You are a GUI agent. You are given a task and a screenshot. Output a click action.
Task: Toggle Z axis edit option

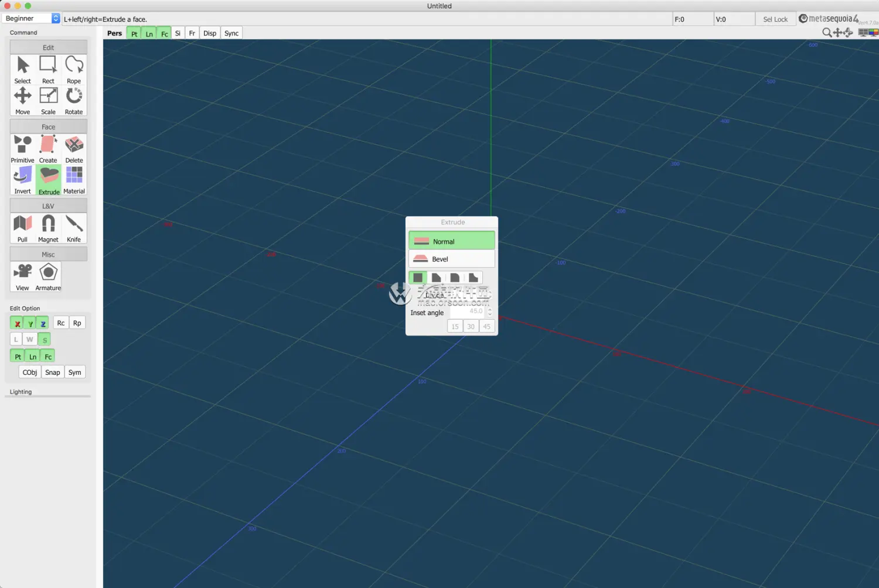click(43, 323)
